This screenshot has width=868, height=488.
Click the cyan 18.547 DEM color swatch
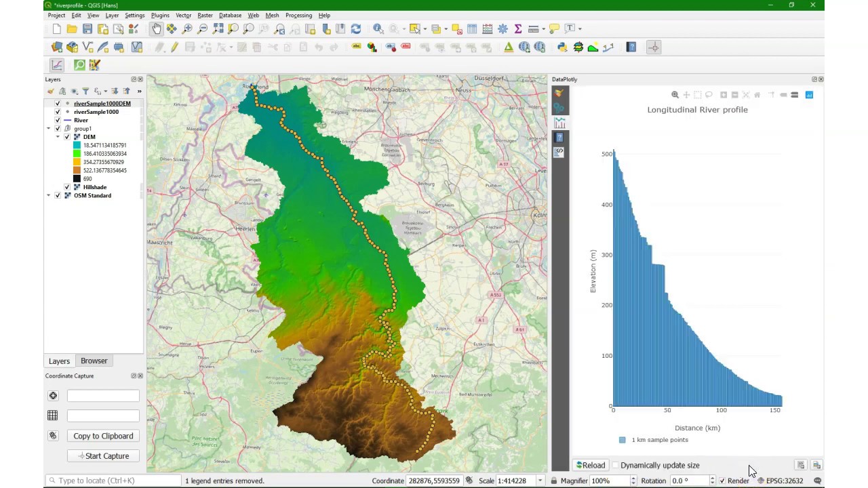coord(77,145)
